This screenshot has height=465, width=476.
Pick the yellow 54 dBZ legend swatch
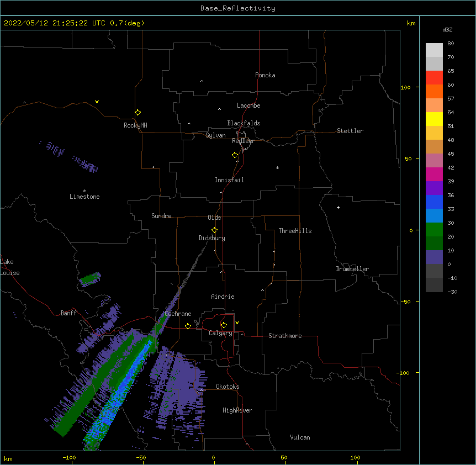(434, 119)
